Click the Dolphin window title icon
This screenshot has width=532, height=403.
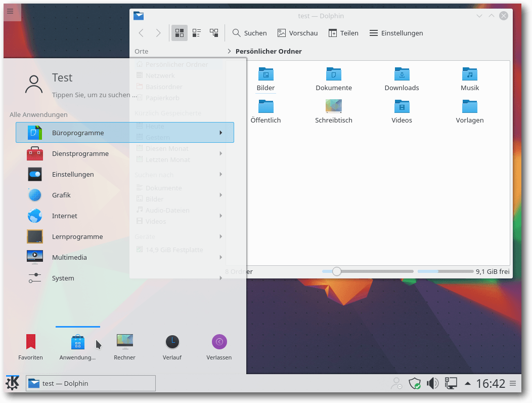pos(139,16)
